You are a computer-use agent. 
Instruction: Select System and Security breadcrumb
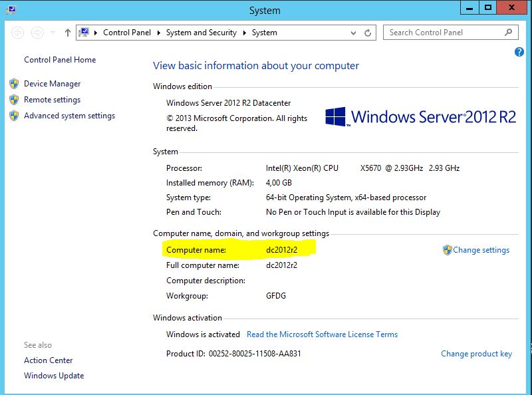[201, 33]
